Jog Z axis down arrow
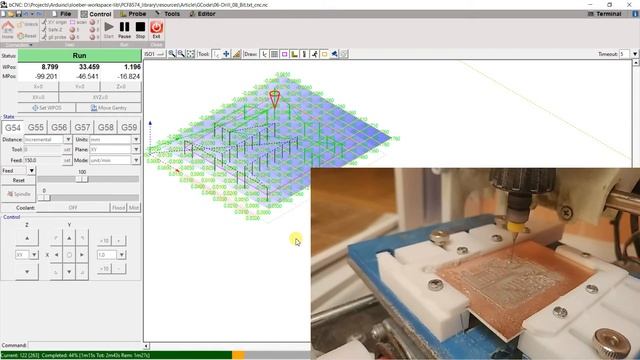 27,271
